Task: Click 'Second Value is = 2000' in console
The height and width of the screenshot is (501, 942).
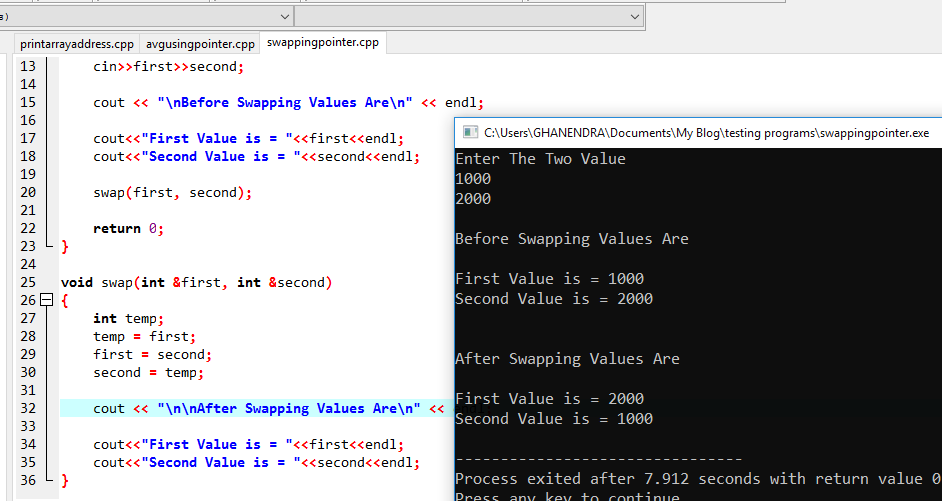Action: pyautogui.click(x=554, y=299)
